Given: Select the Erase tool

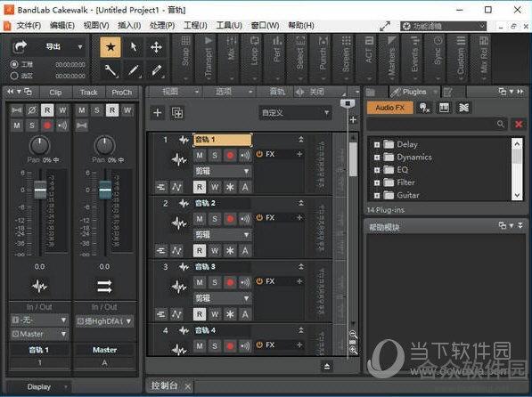Looking at the screenshot, I should coord(156,70).
